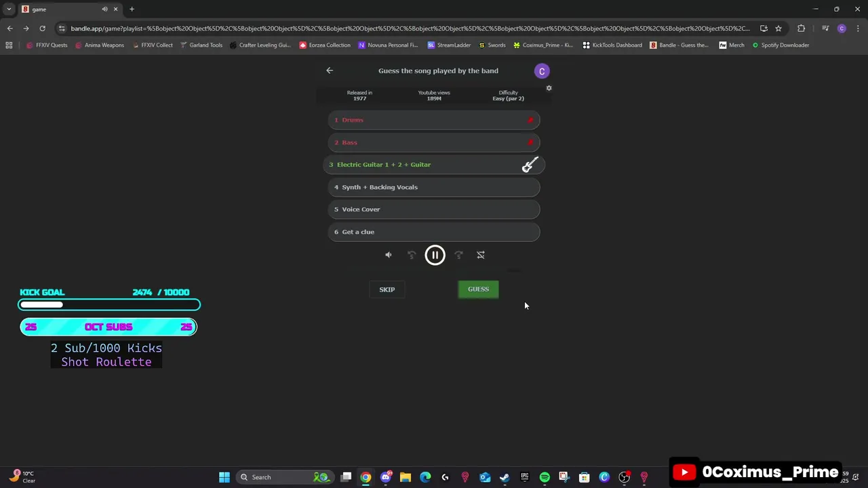Image resolution: width=868 pixels, height=488 pixels.
Task: Bookmark this page with the star icon
Action: pyautogui.click(x=778, y=28)
